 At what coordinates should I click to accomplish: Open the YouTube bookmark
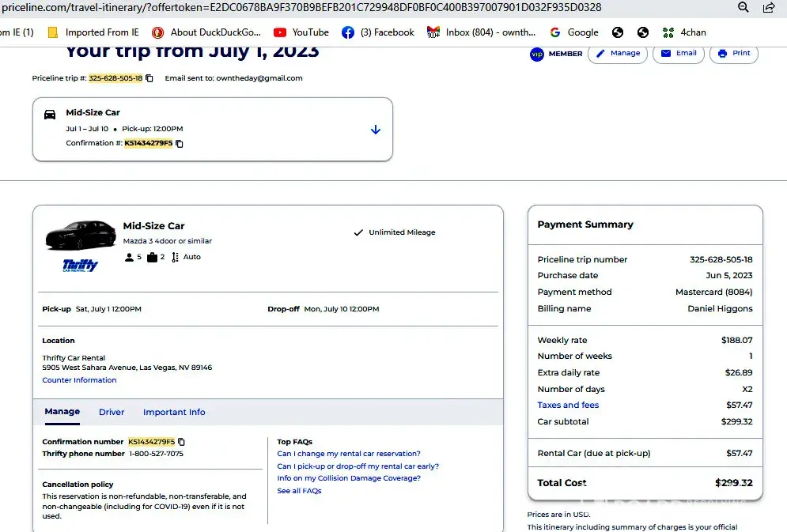(301, 32)
